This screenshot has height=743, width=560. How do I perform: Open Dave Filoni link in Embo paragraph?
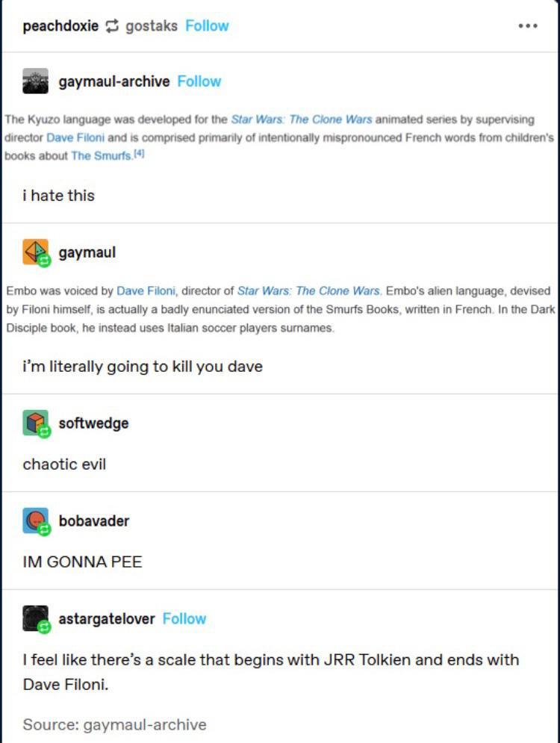[x=146, y=290]
